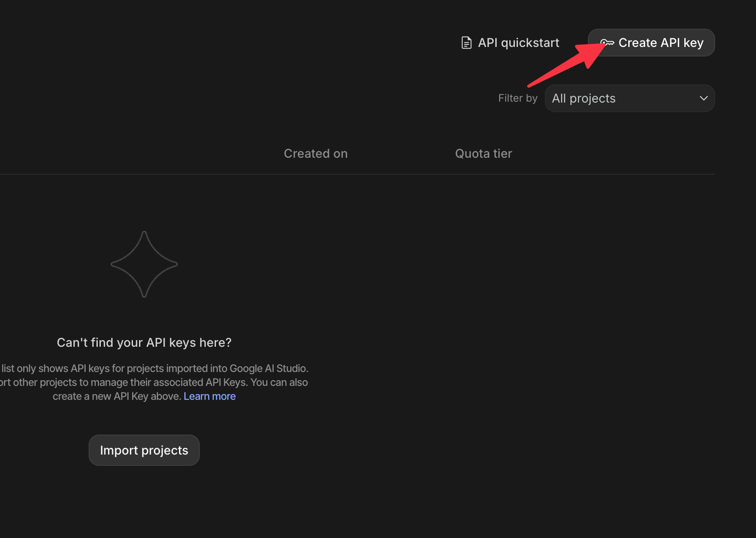Viewport: 756px width, 538px height.
Task: Click the chevron arrow in the projects filter
Action: [x=703, y=98]
